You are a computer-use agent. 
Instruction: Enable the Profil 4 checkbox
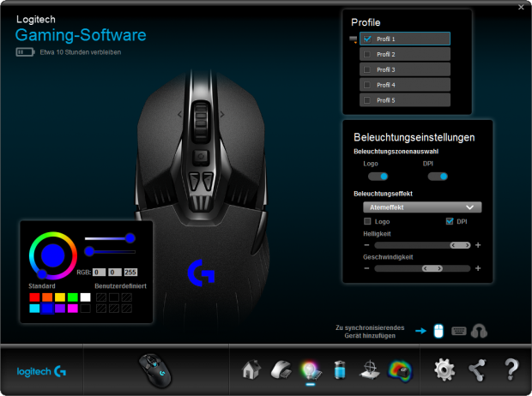point(367,85)
